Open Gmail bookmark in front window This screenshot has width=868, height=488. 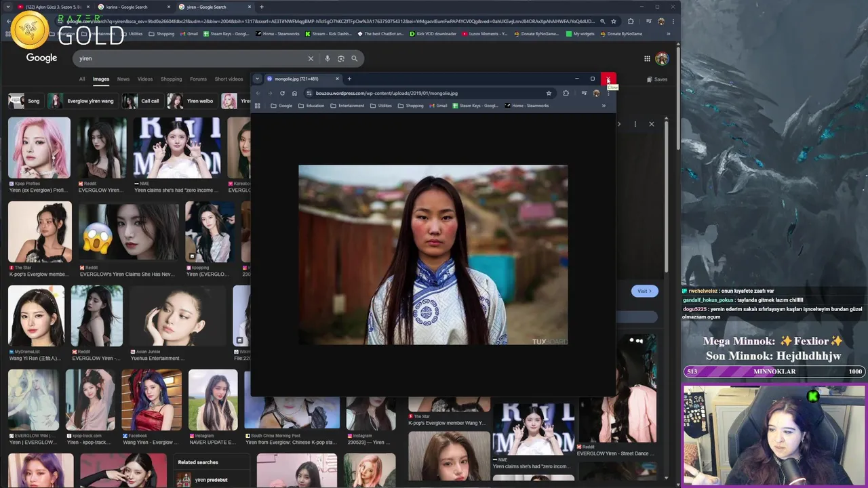click(x=438, y=106)
